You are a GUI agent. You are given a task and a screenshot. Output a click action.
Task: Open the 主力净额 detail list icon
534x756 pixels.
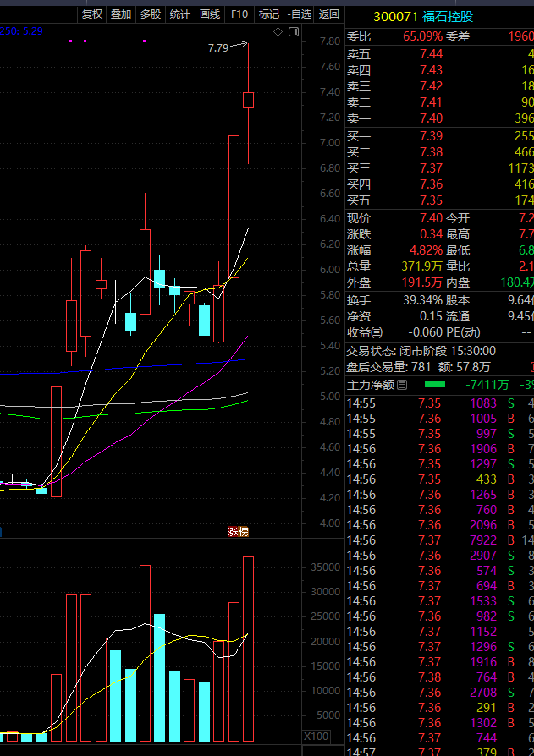(402, 385)
